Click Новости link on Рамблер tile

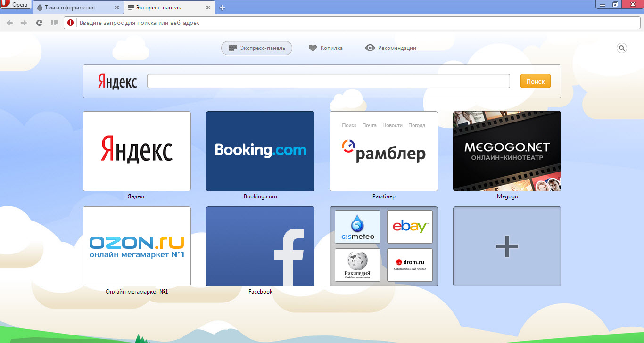[x=393, y=125]
